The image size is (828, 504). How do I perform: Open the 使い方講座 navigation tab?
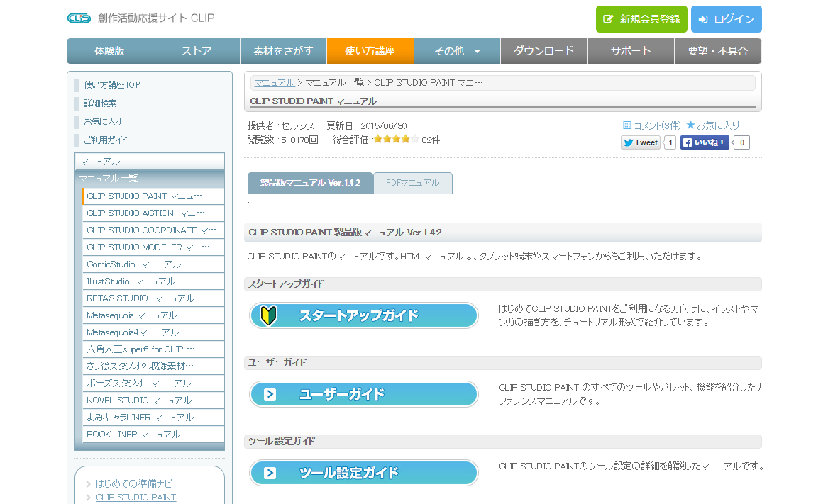(x=370, y=51)
